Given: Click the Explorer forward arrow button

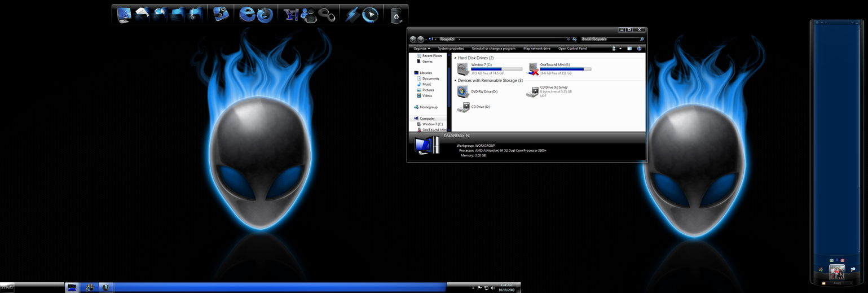Looking at the screenshot, I should (x=421, y=40).
